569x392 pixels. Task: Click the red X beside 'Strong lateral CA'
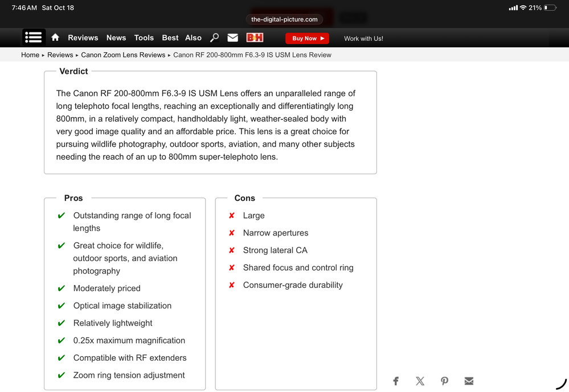(231, 250)
